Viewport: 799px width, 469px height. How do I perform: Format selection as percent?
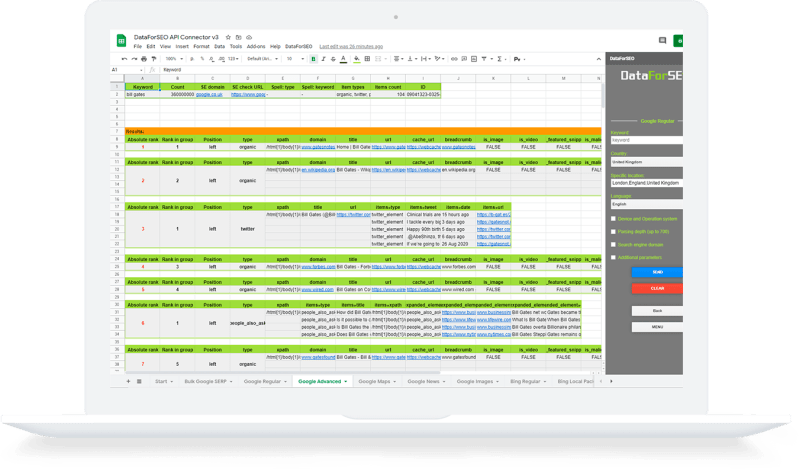[202, 59]
